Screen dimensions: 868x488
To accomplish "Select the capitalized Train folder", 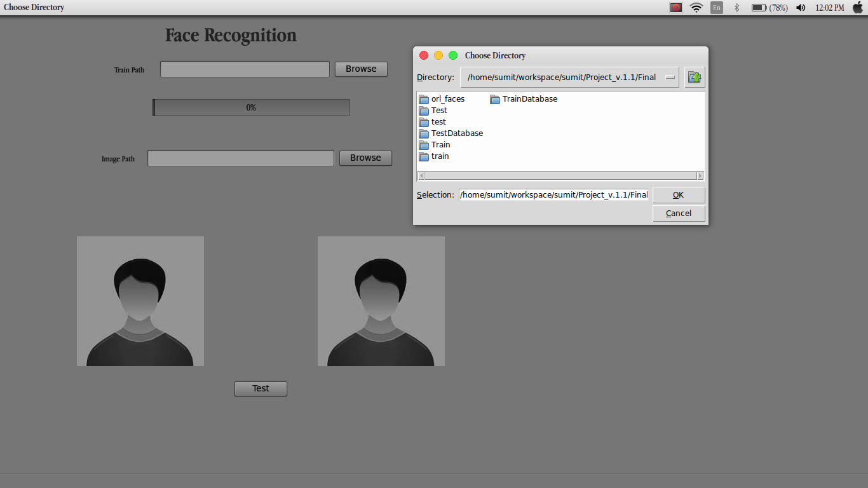I will tap(435, 145).
